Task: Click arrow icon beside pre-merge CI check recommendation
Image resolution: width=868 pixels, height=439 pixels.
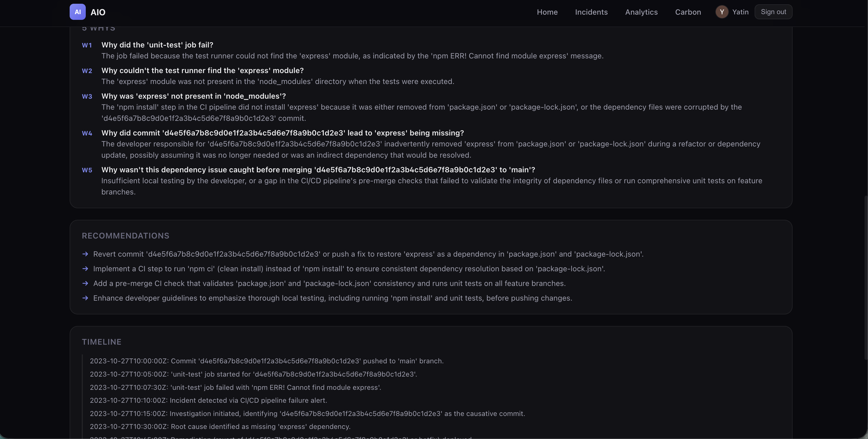Action: pos(85,283)
